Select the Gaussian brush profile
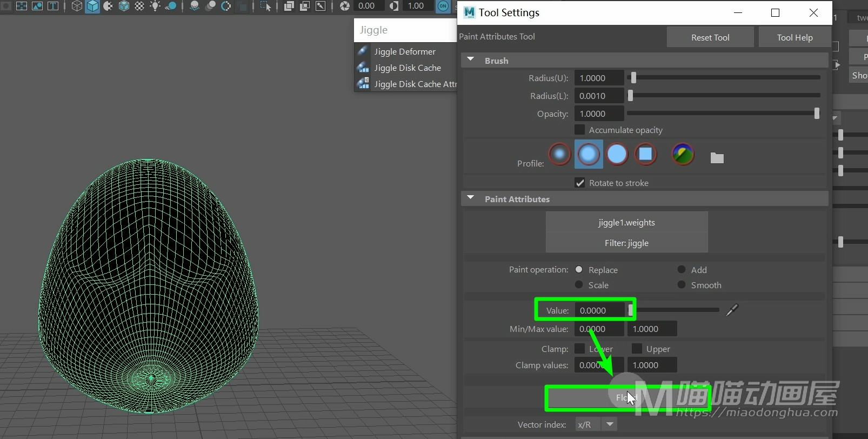 560,154
